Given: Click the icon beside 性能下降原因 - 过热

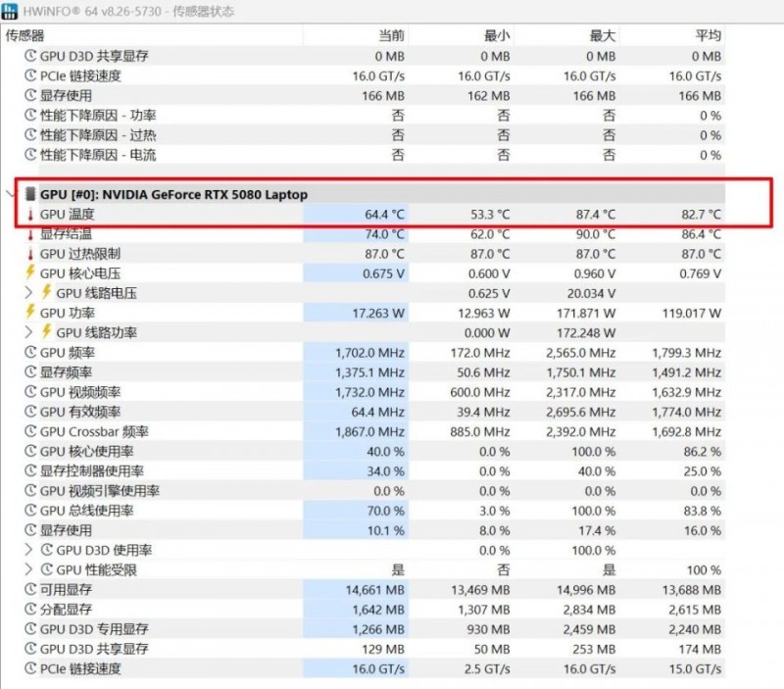Looking at the screenshot, I should pyautogui.click(x=30, y=135).
